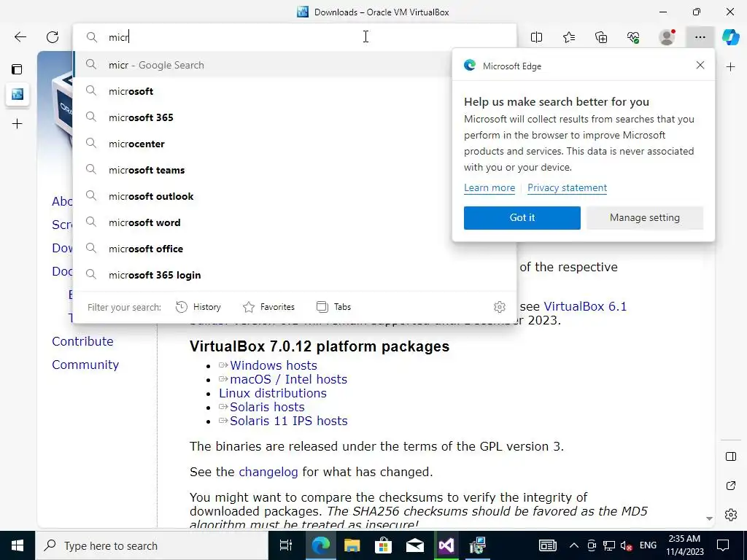The width and height of the screenshot is (747, 560).
Task: Filter search by Favorites
Action: [268, 307]
